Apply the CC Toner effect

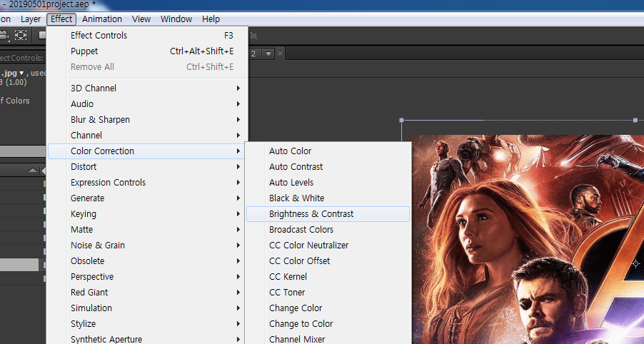pos(328,293)
